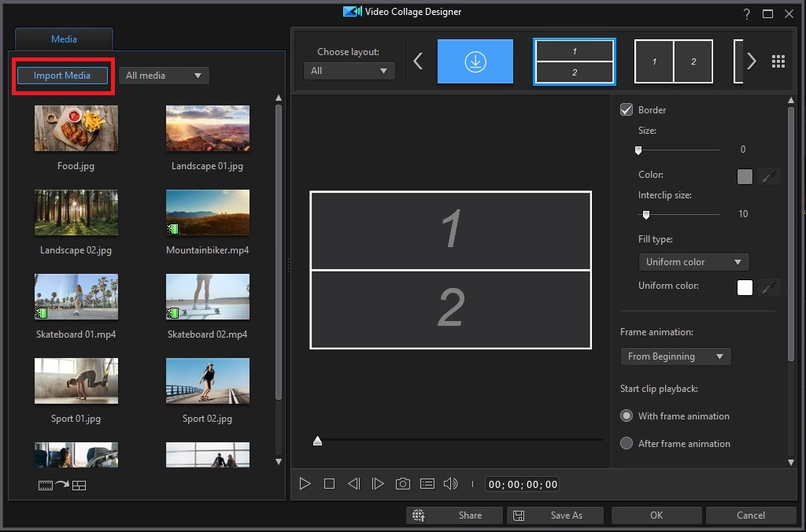Uncheck the Border checkbox
The image size is (806, 532).
[x=627, y=109]
